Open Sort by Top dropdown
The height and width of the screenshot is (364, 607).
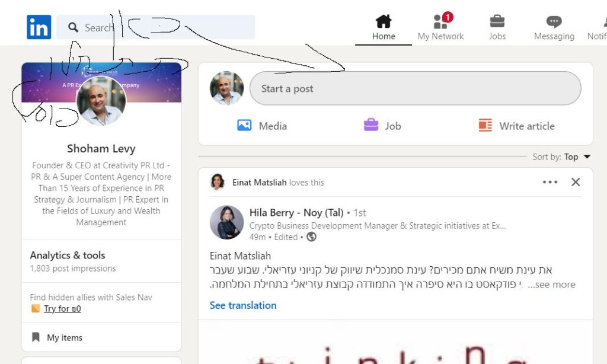pyautogui.click(x=561, y=157)
